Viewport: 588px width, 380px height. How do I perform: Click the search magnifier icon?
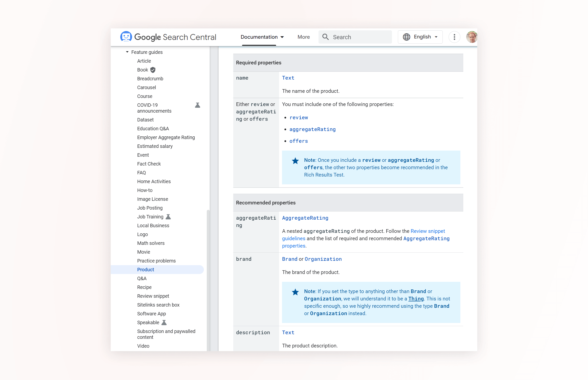[x=325, y=37]
